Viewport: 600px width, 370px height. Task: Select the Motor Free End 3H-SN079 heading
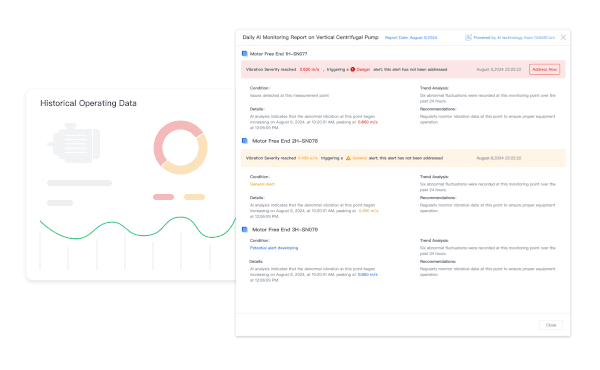[x=285, y=230]
